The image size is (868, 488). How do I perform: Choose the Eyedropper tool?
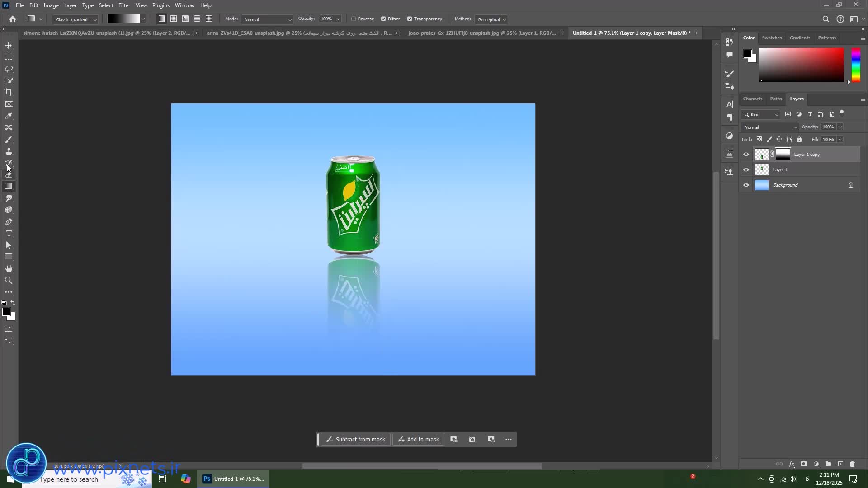click(x=9, y=116)
